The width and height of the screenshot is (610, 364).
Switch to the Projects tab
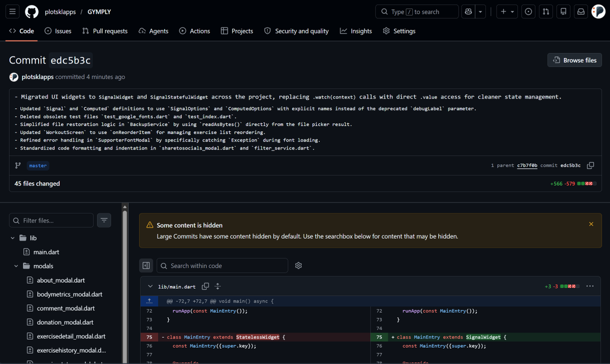click(237, 31)
